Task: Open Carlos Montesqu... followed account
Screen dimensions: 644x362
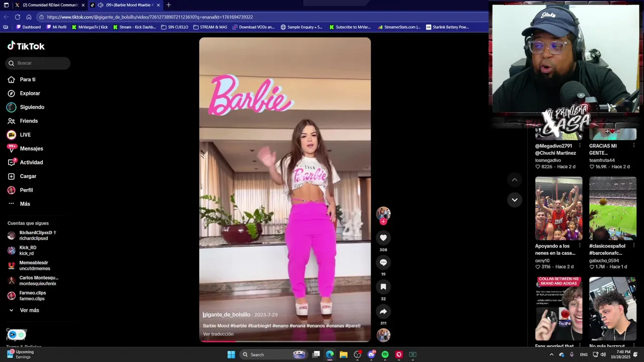Action: click(x=33, y=281)
